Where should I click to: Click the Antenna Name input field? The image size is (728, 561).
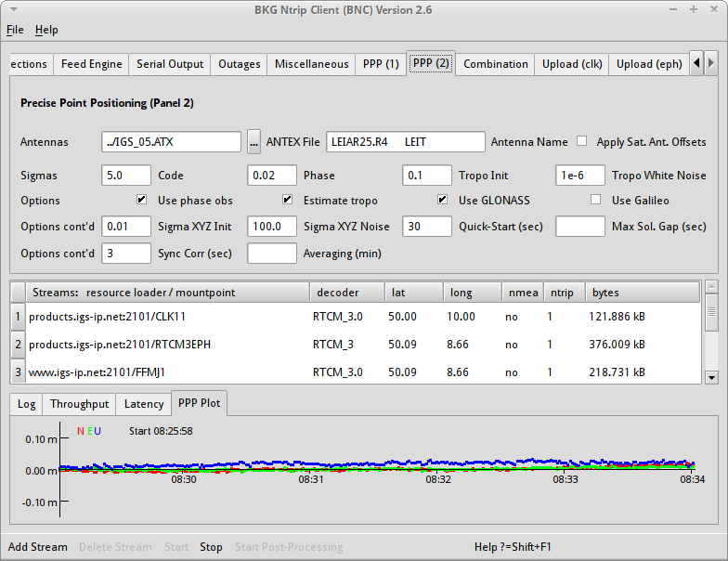[406, 142]
